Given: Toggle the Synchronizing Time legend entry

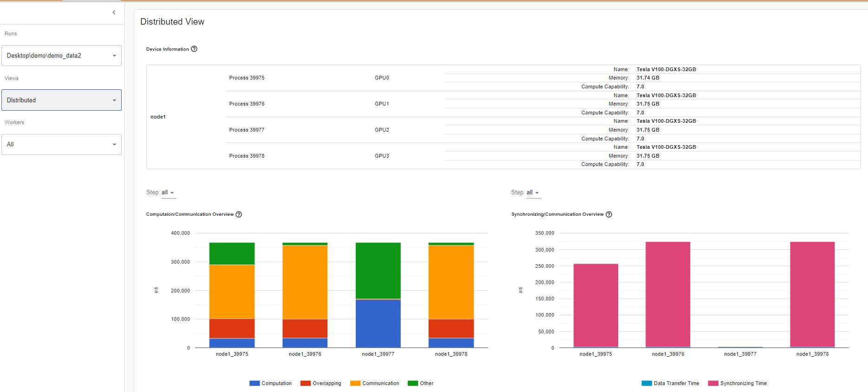Looking at the screenshot, I should pyautogui.click(x=737, y=383).
